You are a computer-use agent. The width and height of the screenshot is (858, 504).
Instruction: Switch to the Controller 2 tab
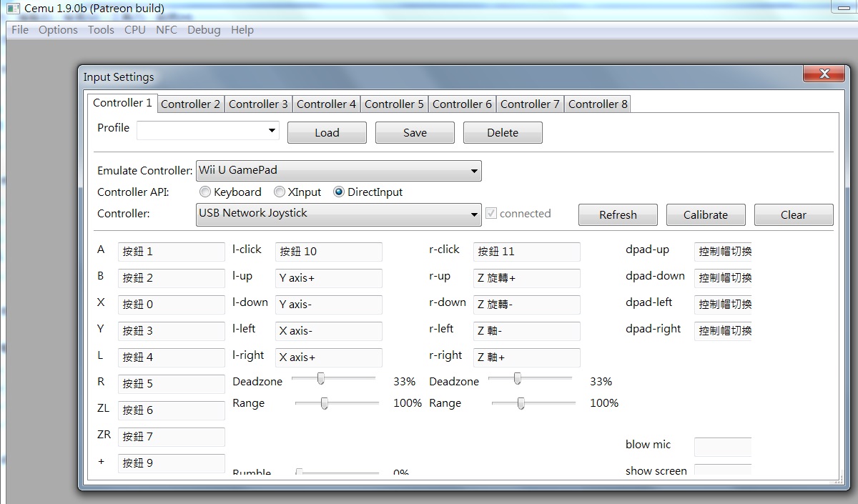tap(190, 104)
